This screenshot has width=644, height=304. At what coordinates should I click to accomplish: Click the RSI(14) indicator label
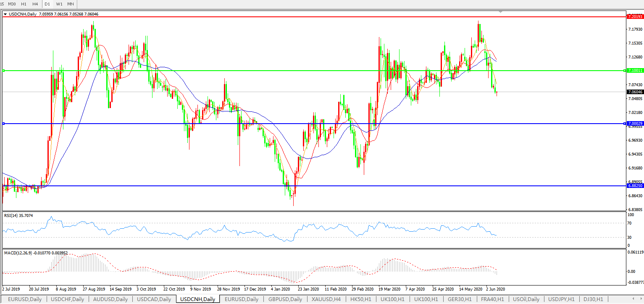(18, 216)
